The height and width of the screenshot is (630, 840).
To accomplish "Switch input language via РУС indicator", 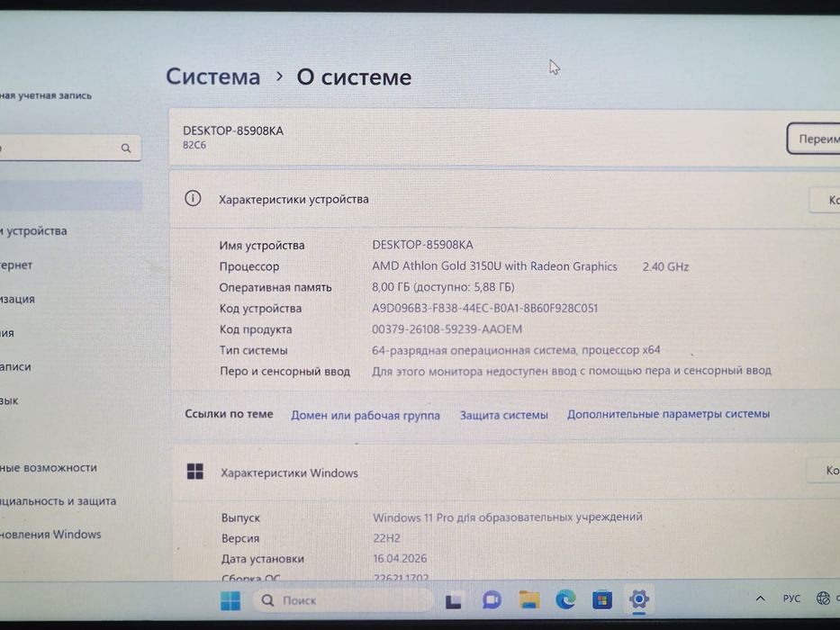I will click(791, 598).
